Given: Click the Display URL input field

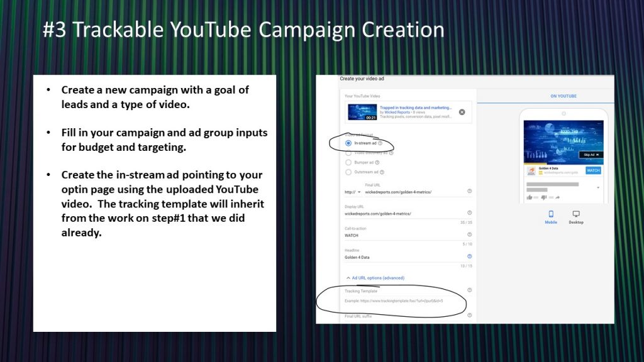Looking at the screenshot, I should 406,214.
